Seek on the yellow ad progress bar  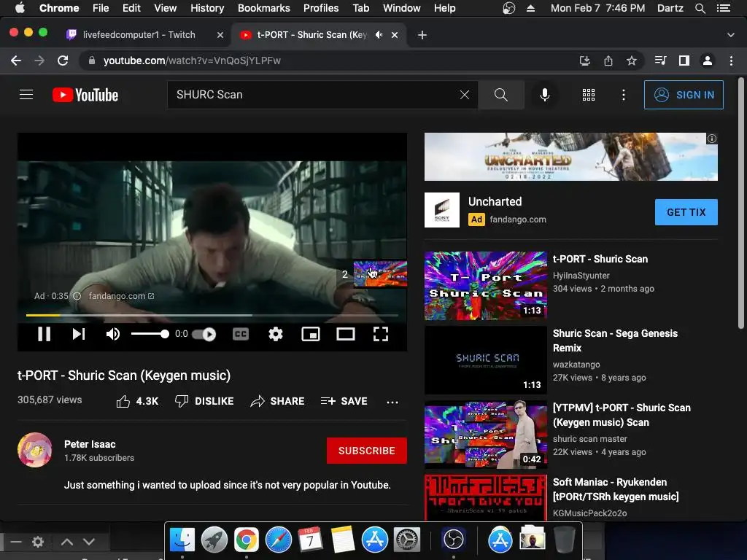click(x=212, y=315)
